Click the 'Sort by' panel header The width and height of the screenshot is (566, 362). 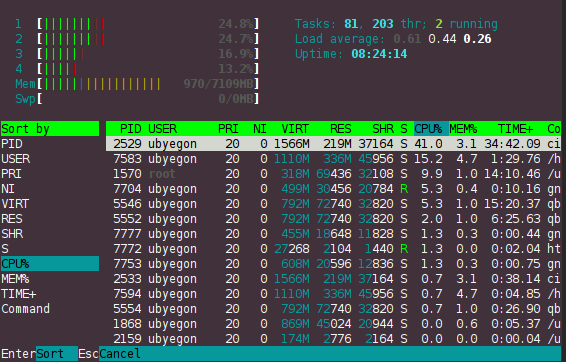[x=50, y=129]
